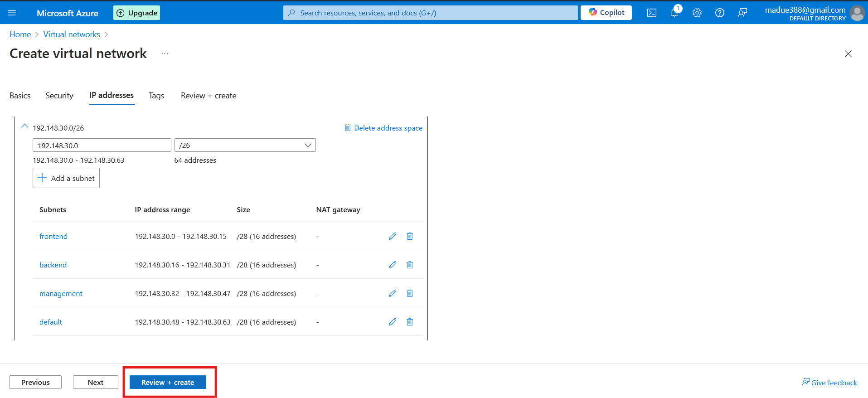Click the Add a subnet button
This screenshot has height=398, width=868.
pos(66,178)
